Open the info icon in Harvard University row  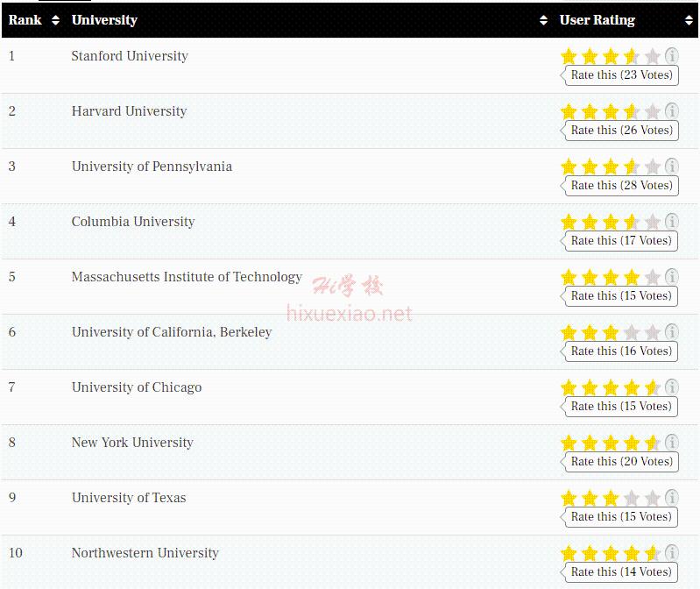(x=671, y=111)
